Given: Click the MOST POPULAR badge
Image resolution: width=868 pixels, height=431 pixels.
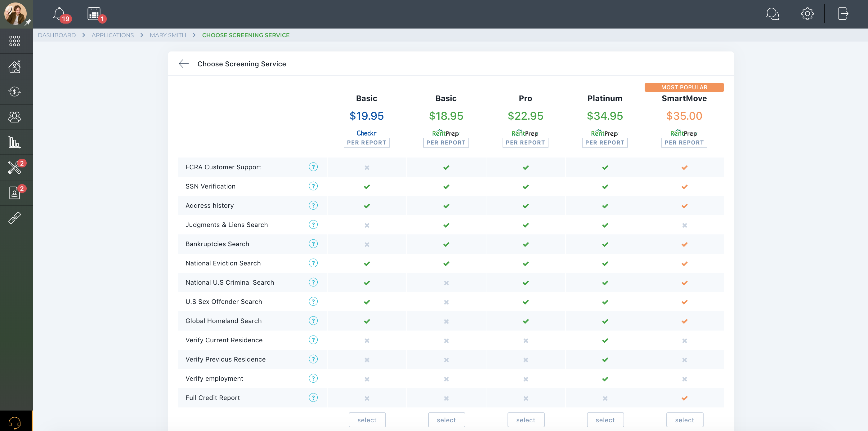Looking at the screenshot, I should (684, 87).
